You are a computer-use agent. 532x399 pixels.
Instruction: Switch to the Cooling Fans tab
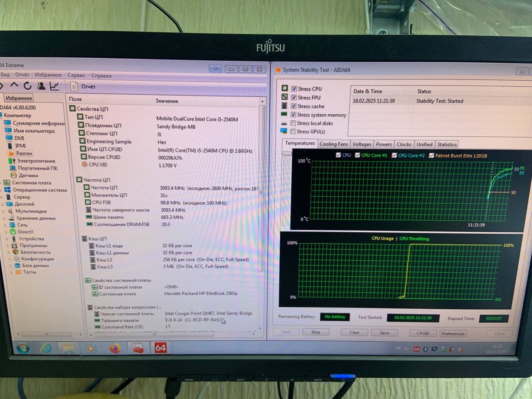(333, 144)
